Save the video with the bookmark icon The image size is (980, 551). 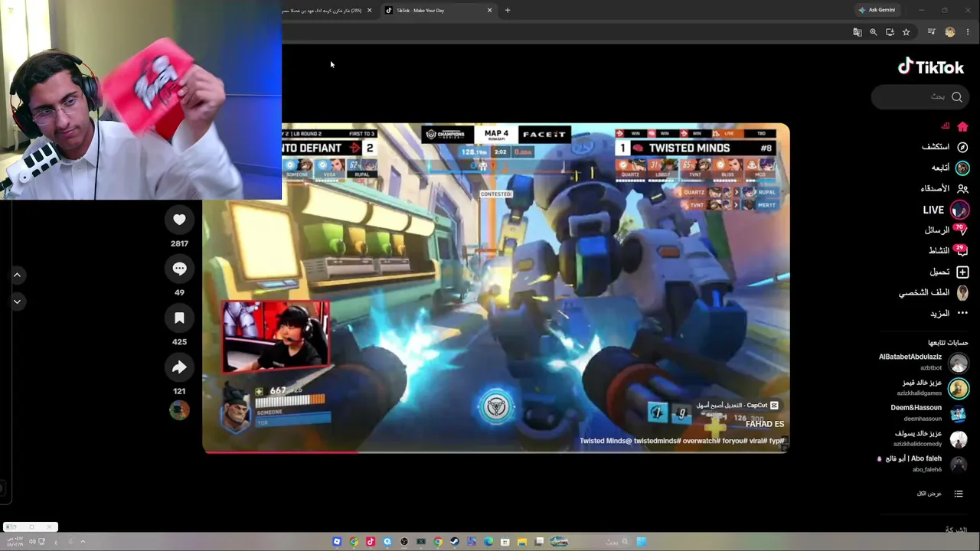tap(179, 318)
